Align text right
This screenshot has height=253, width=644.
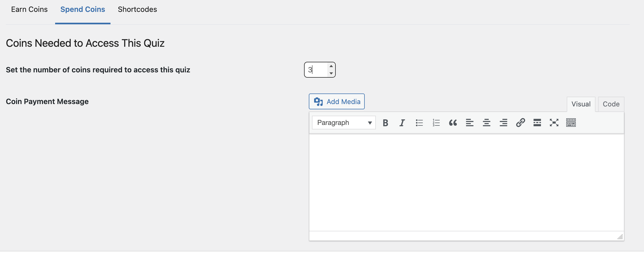(503, 123)
